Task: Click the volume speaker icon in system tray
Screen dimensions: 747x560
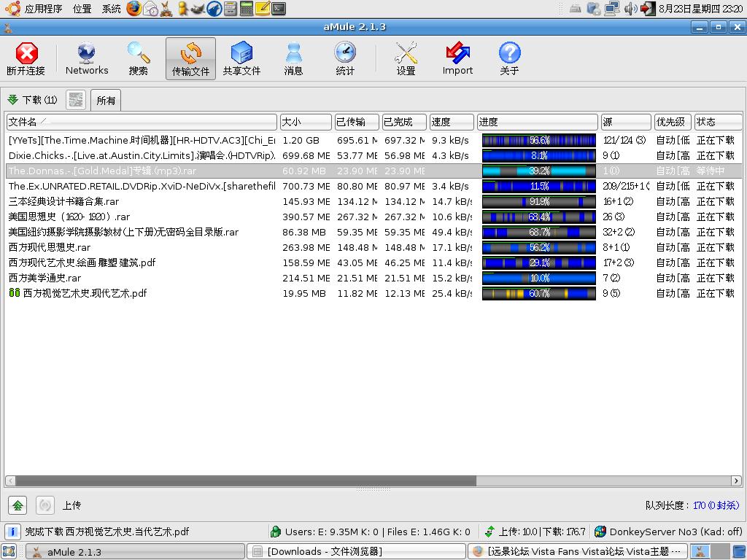Action: pos(630,8)
